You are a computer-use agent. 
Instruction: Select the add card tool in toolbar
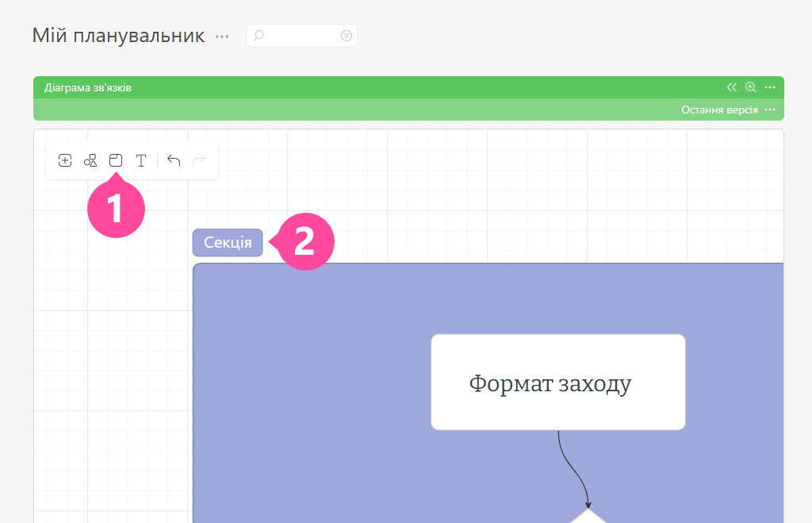pyautogui.click(x=65, y=160)
